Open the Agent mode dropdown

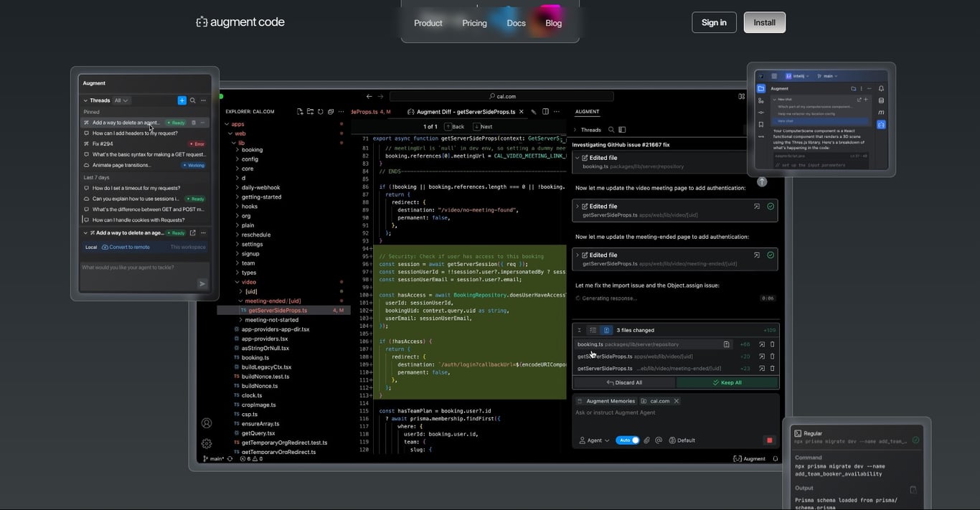click(596, 440)
